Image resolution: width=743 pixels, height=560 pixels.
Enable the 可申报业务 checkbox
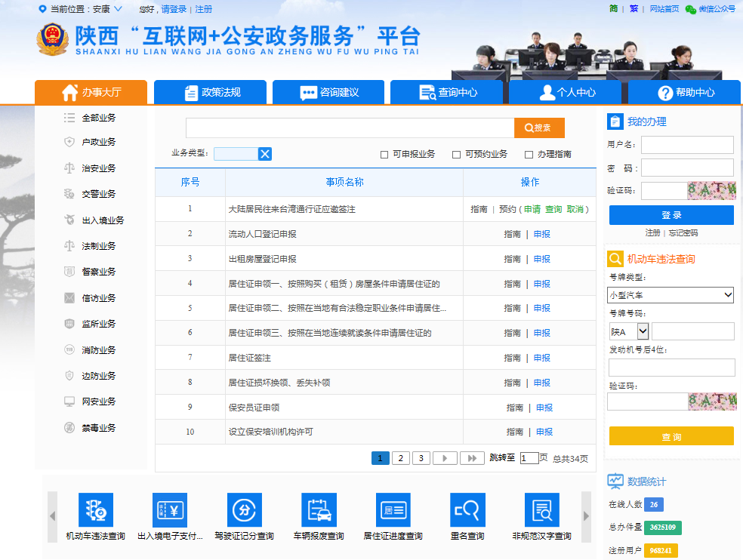384,155
